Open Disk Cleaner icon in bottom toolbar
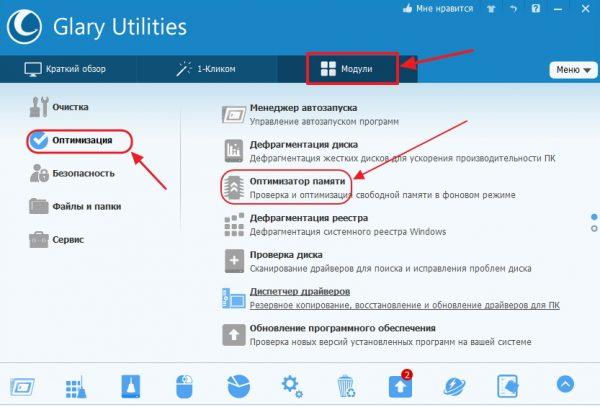600x407 pixels. pos(130,386)
